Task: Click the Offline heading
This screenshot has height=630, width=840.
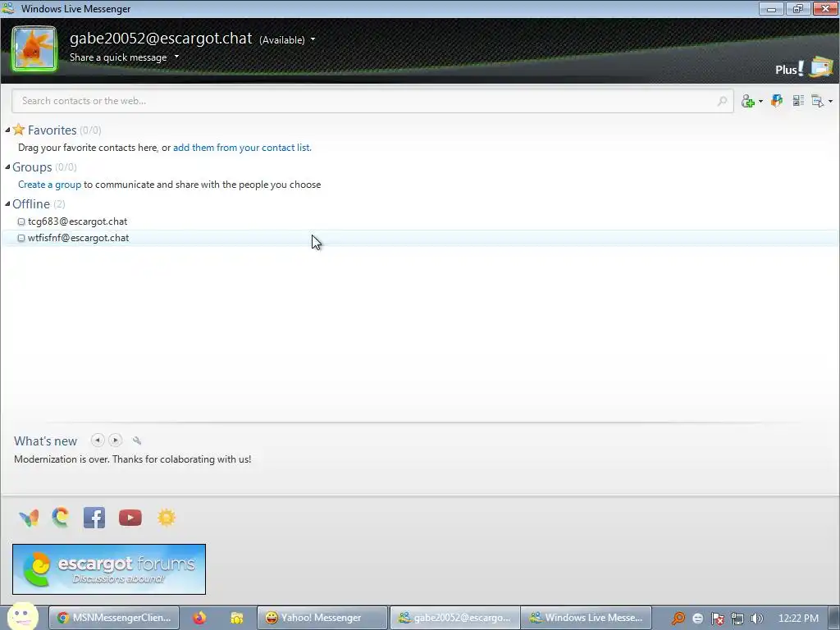Action: 31,204
